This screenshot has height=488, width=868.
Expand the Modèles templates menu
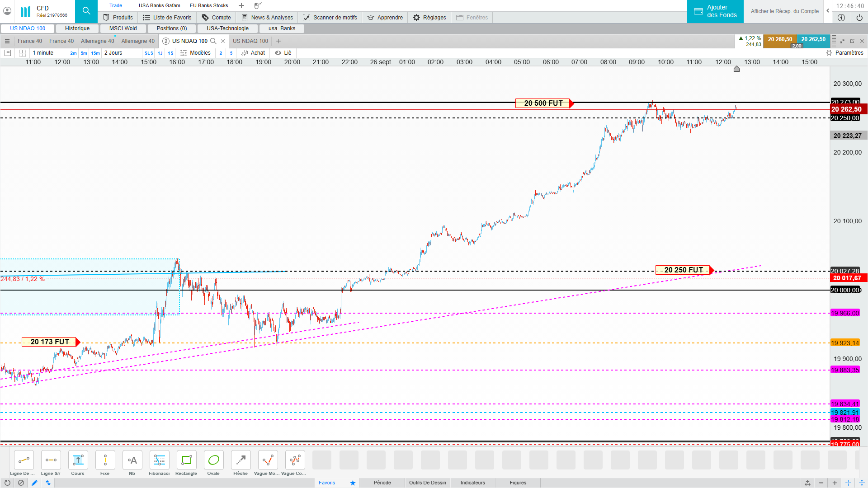[196, 53]
